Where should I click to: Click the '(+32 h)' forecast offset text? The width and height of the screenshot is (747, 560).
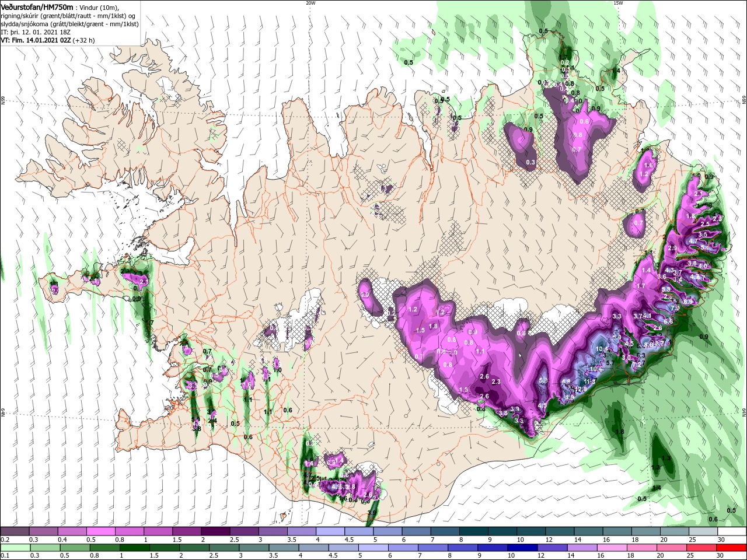pos(84,40)
